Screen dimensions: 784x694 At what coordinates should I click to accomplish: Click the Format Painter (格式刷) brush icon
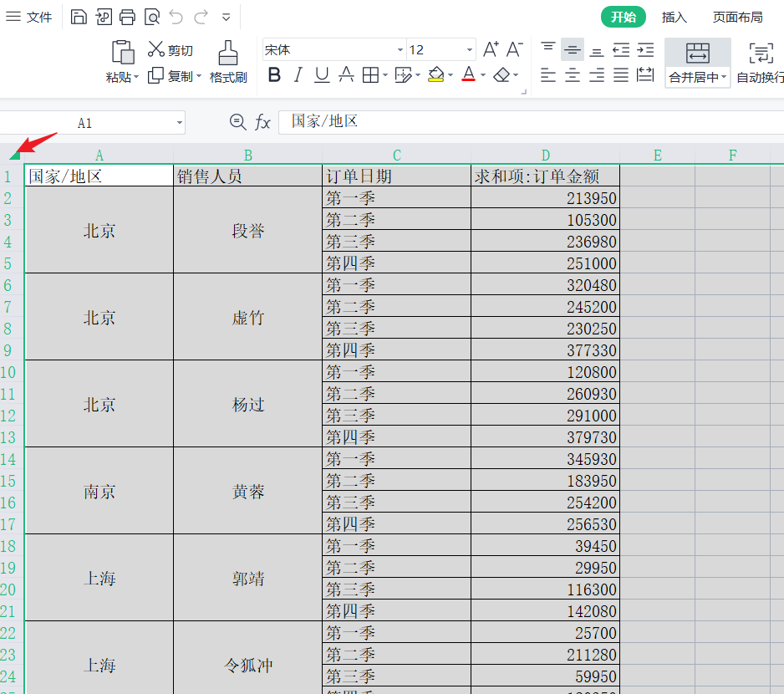tap(227, 53)
